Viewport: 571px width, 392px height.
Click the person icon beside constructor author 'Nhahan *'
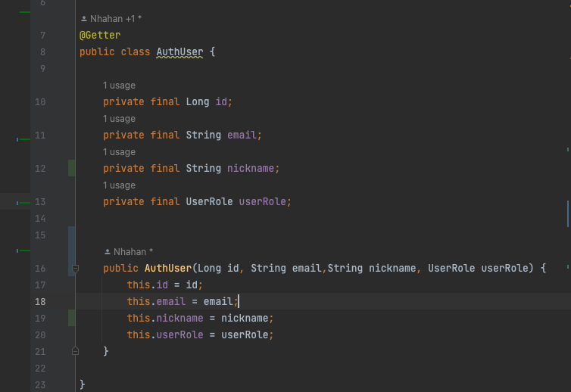pos(107,252)
